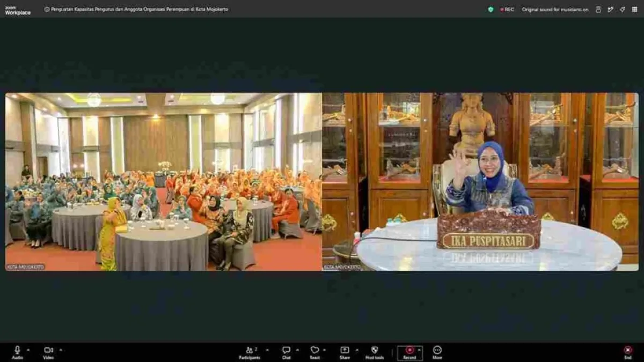Toggle Original sound for musicians setting
Image resolution: width=644 pixels, height=362 pixels.
555,9
